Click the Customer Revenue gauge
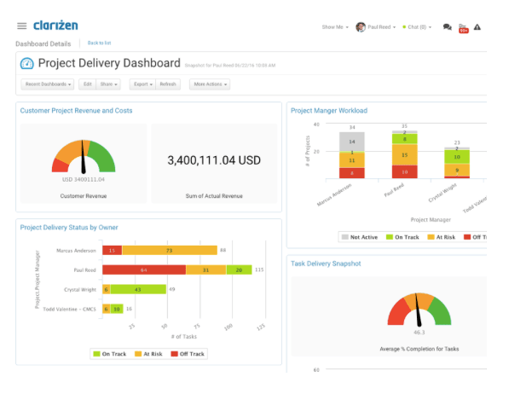This screenshot has width=532, height=400. click(x=84, y=157)
